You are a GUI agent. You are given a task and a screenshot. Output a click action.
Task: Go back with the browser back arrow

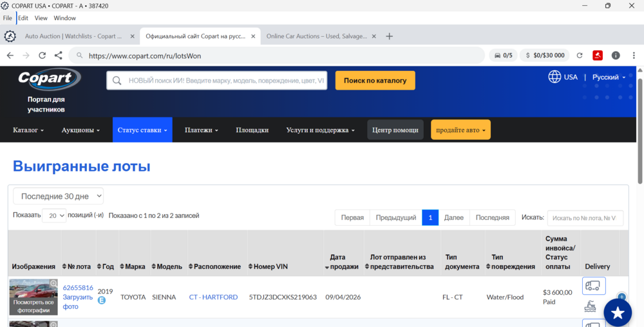[10, 55]
